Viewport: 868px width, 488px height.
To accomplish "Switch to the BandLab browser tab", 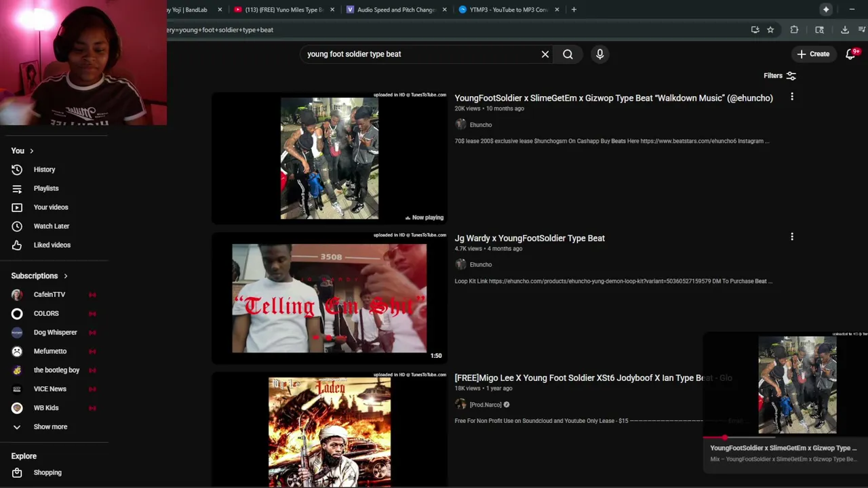I will click(189, 9).
